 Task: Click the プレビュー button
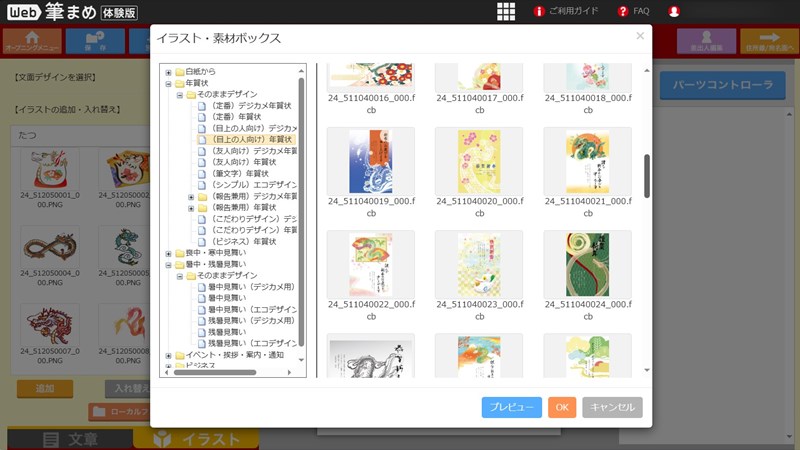pyautogui.click(x=512, y=407)
